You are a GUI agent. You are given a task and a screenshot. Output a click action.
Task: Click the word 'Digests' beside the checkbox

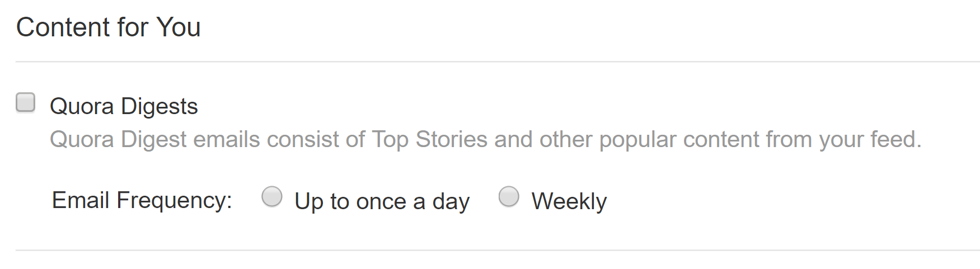click(160, 106)
